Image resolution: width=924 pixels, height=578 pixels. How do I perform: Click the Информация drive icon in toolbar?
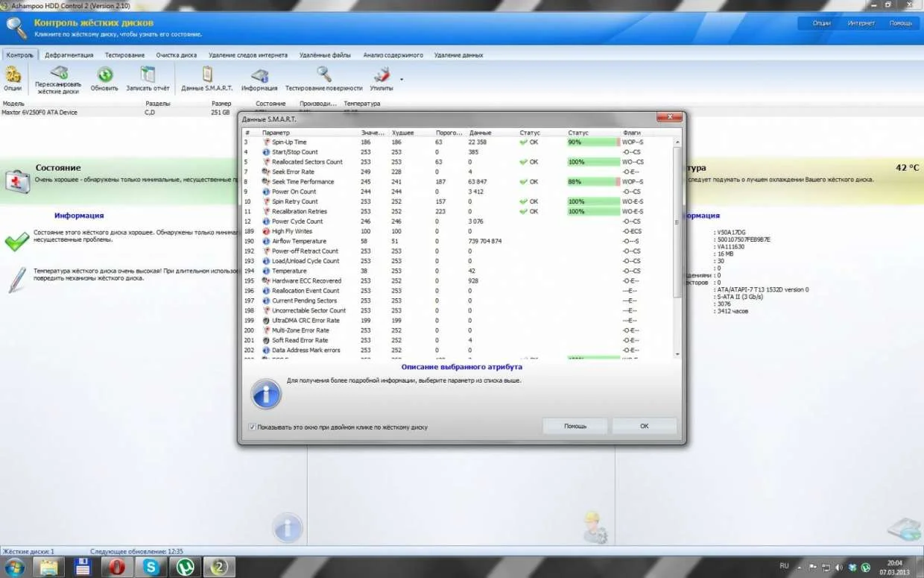[x=259, y=75]
